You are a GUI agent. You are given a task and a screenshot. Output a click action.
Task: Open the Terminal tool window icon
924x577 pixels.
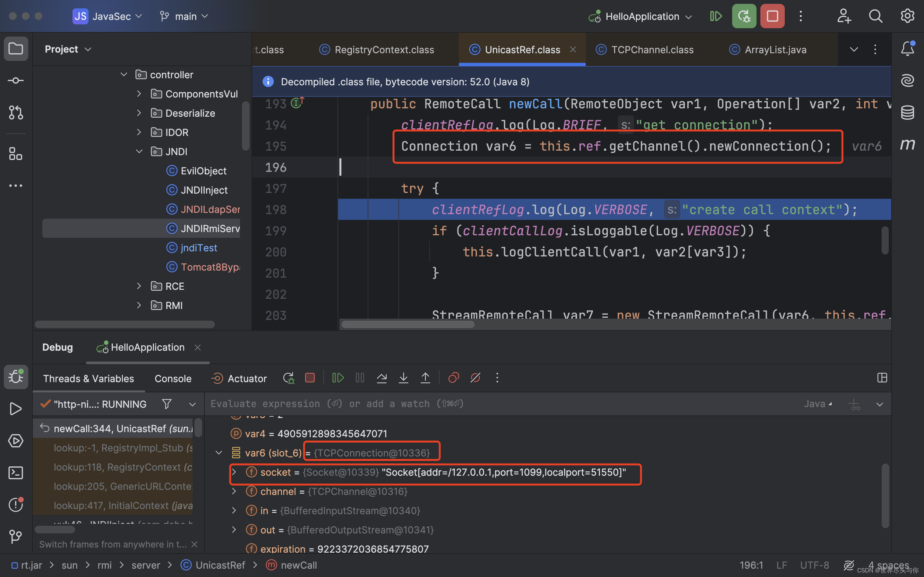[16, 473]
